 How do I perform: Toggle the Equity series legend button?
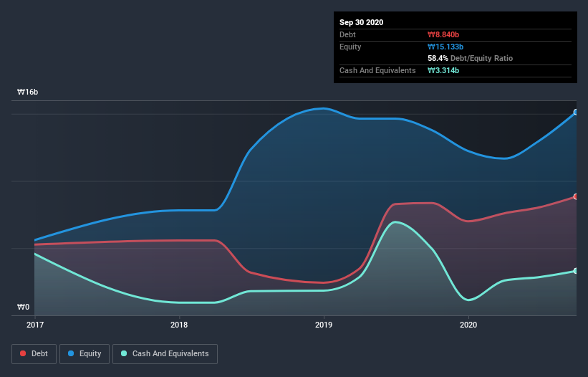[x=85, y=354]
